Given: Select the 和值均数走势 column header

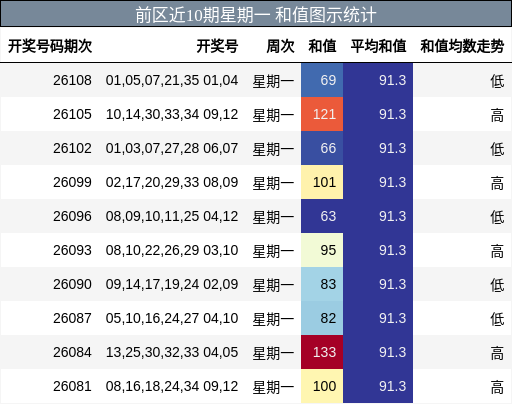Looking at the screenshot, I should (462, 46).
